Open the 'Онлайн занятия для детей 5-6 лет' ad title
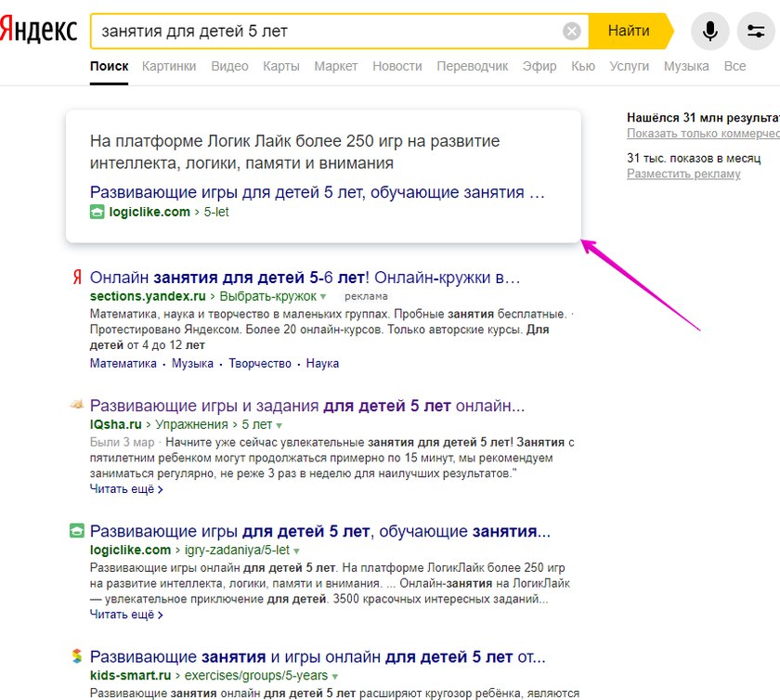Image resolution: width=780 pixels, height=700 pixels. pyautogui.click(x=305, y=277)
